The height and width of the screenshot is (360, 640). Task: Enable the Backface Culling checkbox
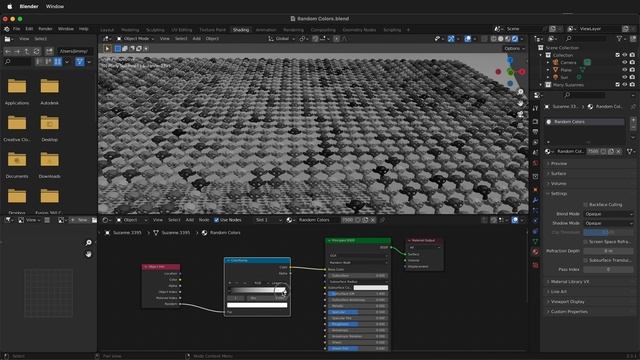(586, 204)
